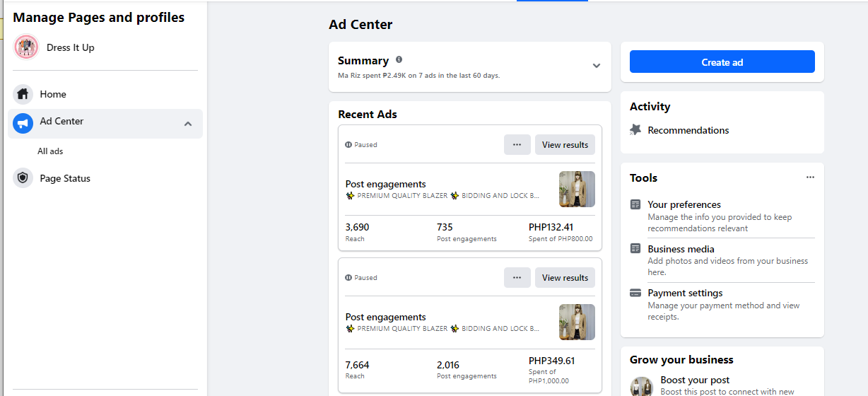This screenshot has width=868, height=396.
Task: Click the Page Status shield icon
Action: 23,178
